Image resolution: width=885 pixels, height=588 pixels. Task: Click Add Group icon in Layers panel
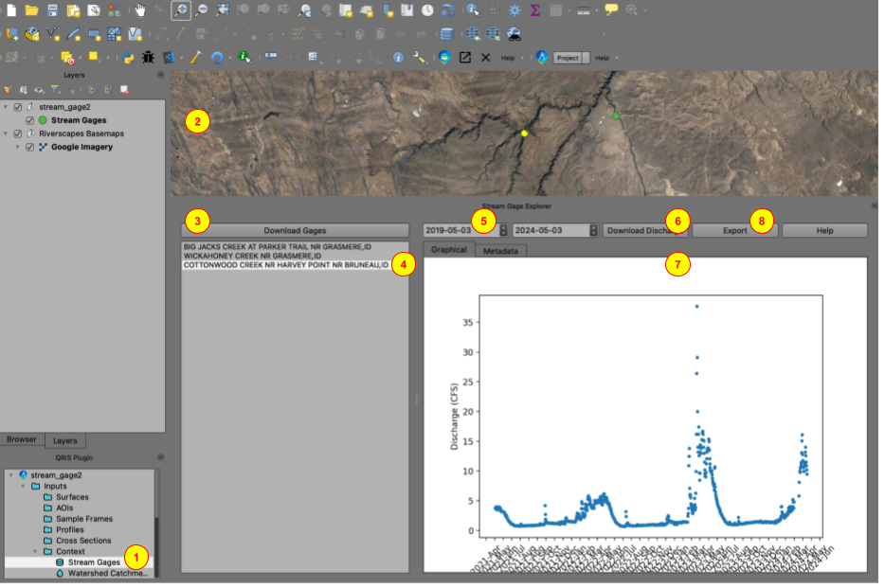point(23,90)
